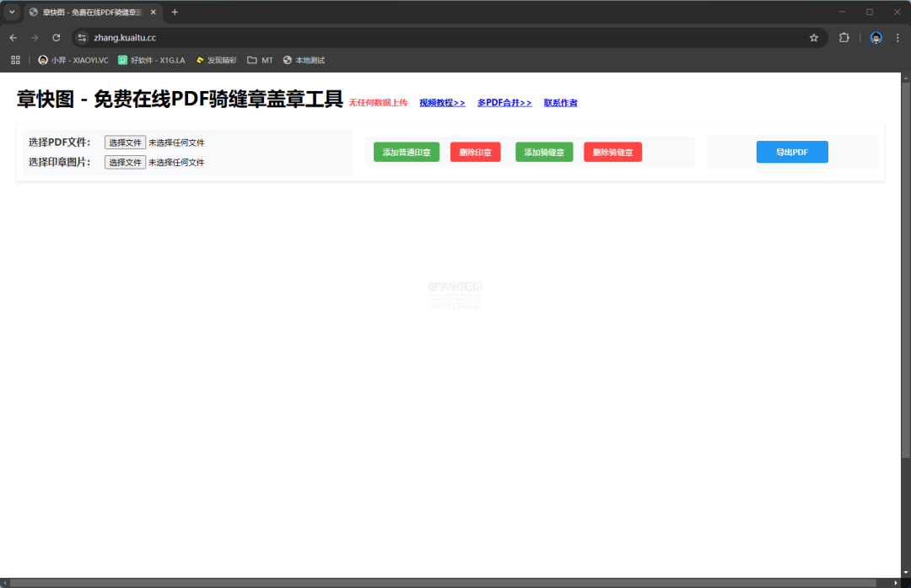The height and width of the screenshot is (588, 911).
Task: Click the page's horizontal scrollbar
Action: pos(443,583)
